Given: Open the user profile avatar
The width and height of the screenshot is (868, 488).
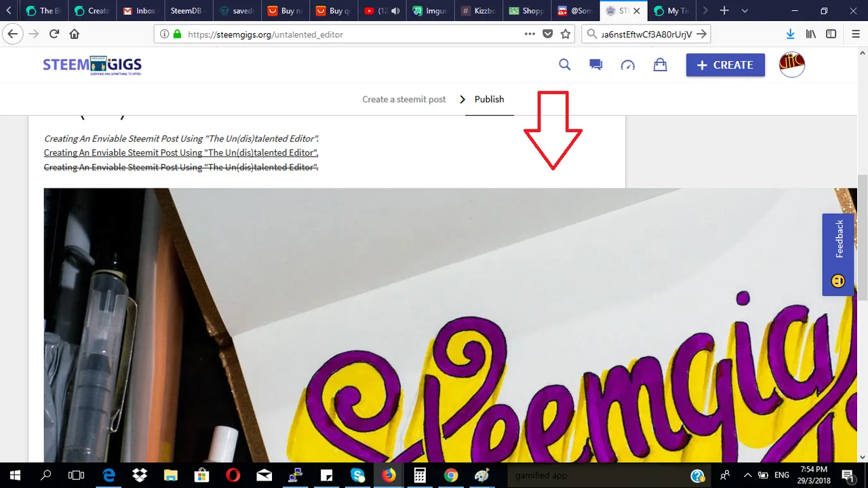Looking at the screenshot, I should (x=791, y=65).
